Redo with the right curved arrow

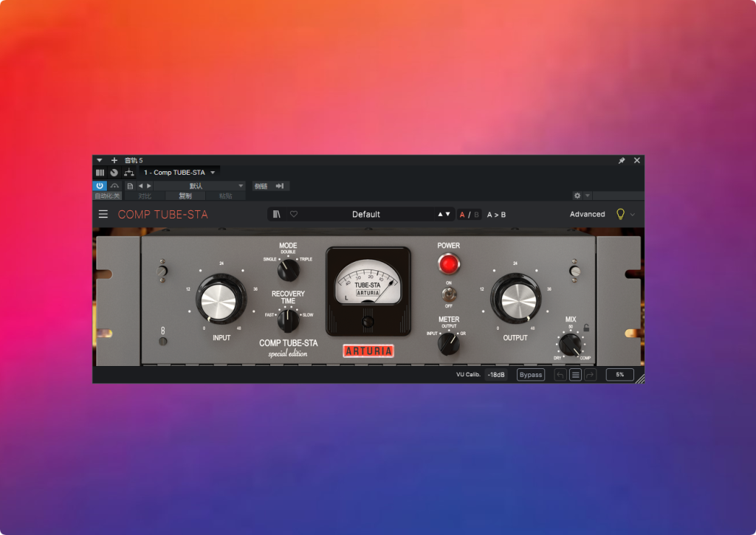click(x=590, y=375)
